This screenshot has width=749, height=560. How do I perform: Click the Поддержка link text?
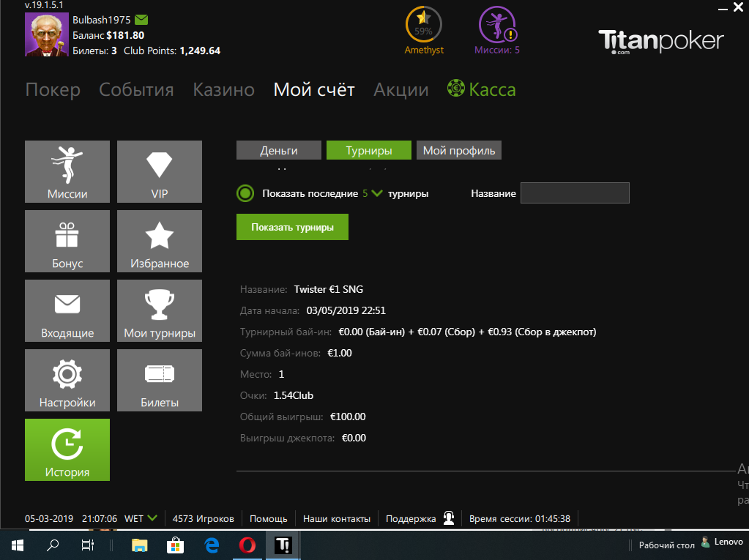(x=411, y=518)
